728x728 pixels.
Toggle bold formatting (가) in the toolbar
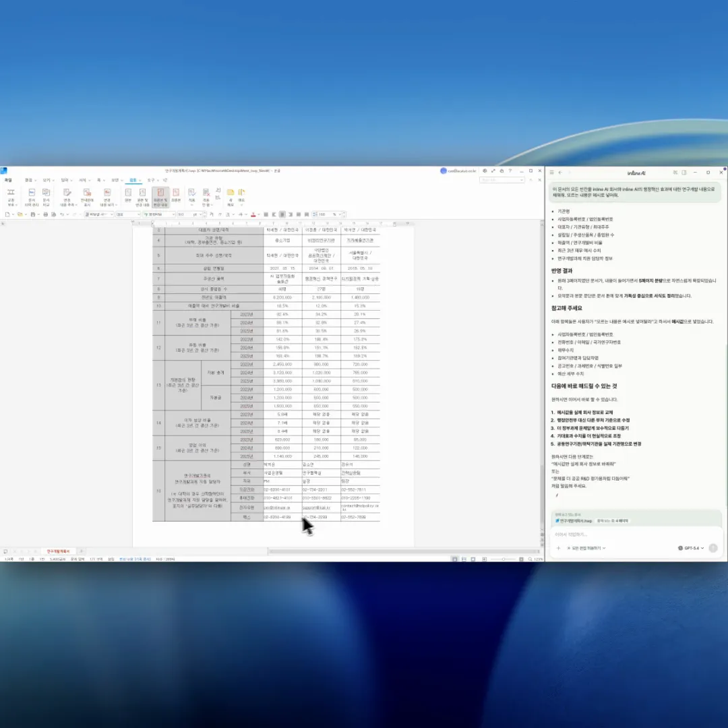(x=211, y=214)
